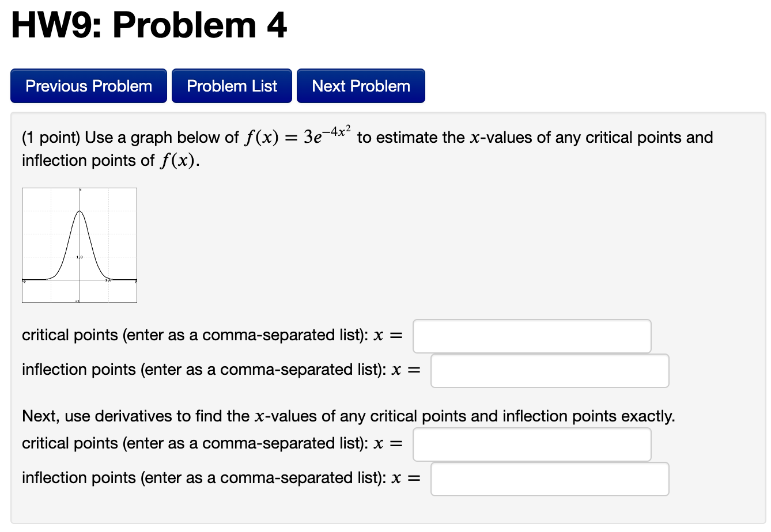Click the HW9: Problem 4 heading
The image size is (771, 532).
tap(149, 24)
